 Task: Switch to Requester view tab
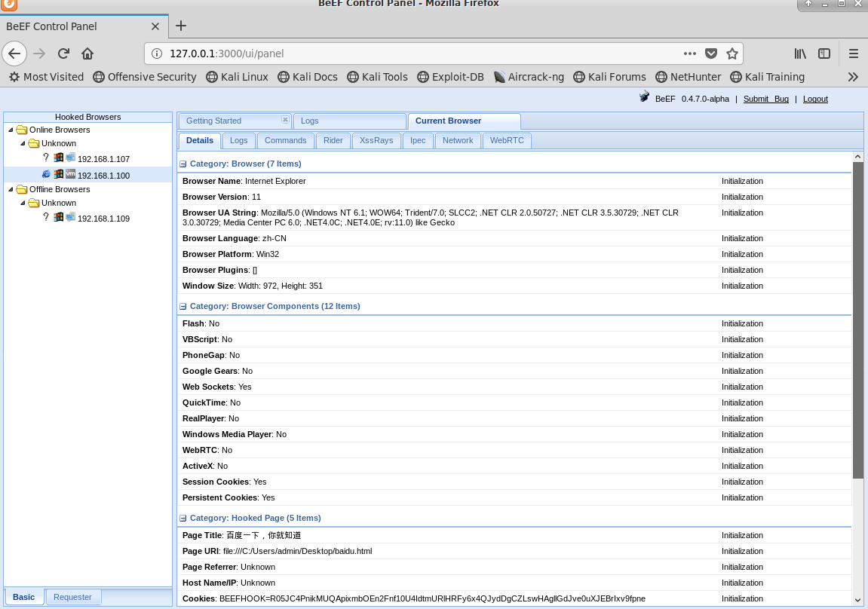coord(72,597)
